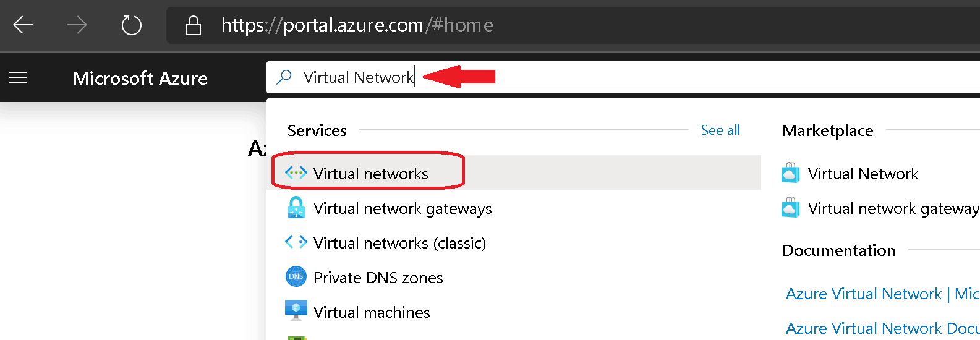The image size is (980, 340).
Task: Click the Virtual networks (classic) icon
Action: click(x=296, y=242)
